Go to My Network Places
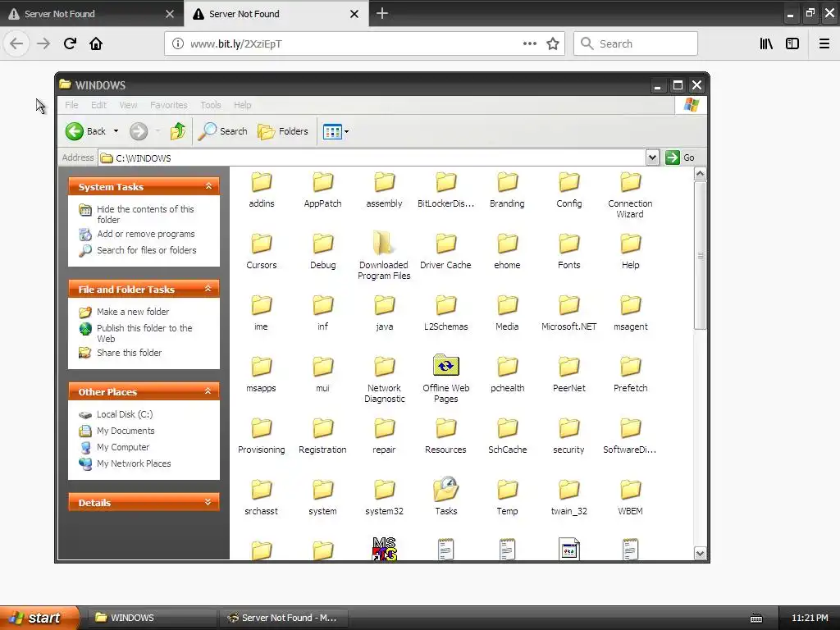The height and width of the screenshot is (630, 840). point(134,463)
